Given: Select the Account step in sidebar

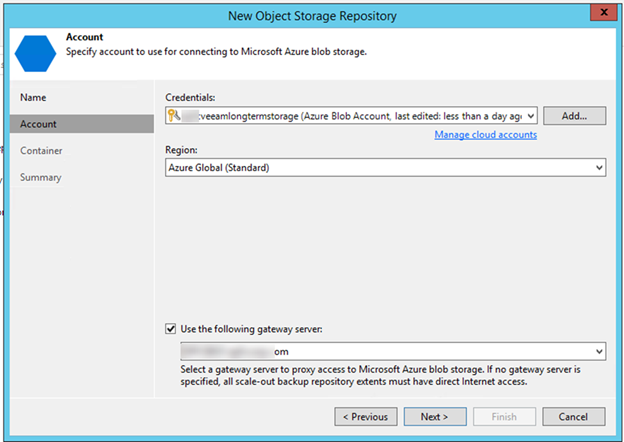Looking at the screenshot, I should tap(39, 124).
